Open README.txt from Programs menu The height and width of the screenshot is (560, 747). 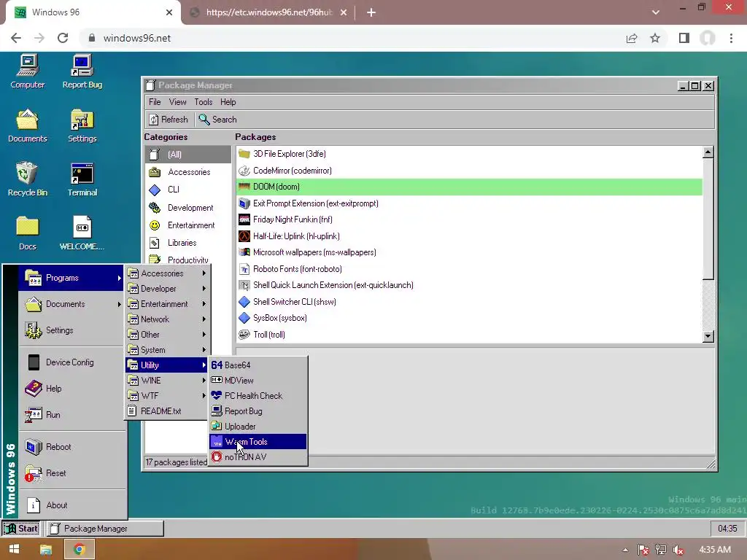[x=167, y=411]
